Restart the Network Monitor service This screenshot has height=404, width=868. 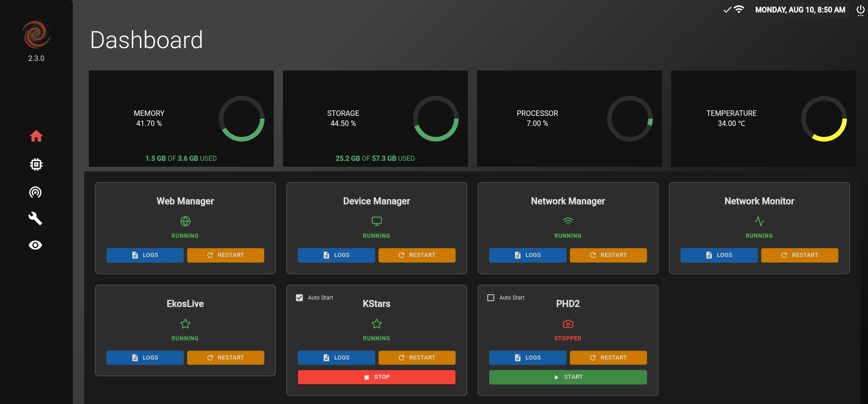coord(800,255)
